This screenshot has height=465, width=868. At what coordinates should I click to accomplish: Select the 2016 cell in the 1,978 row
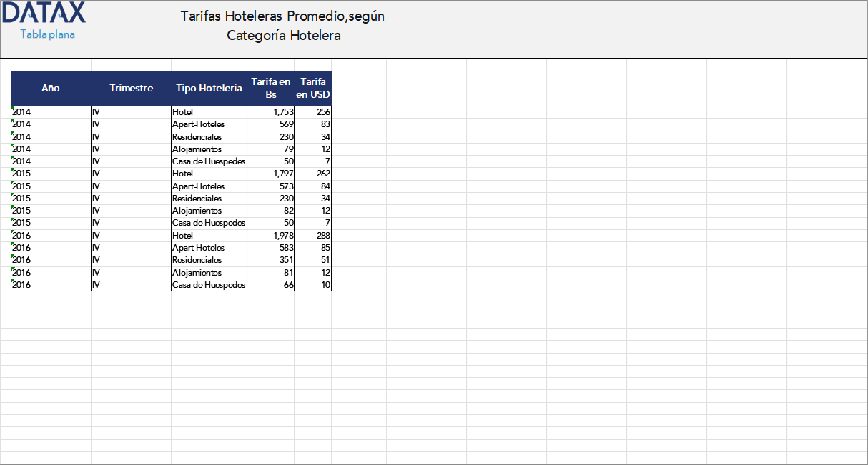click(51, 236)
